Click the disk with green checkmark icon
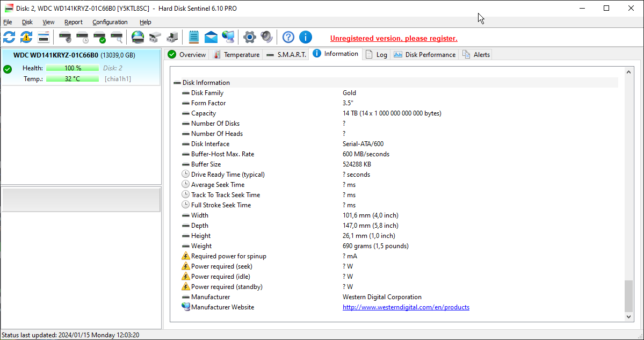644x340 pixels. point(100,38)
